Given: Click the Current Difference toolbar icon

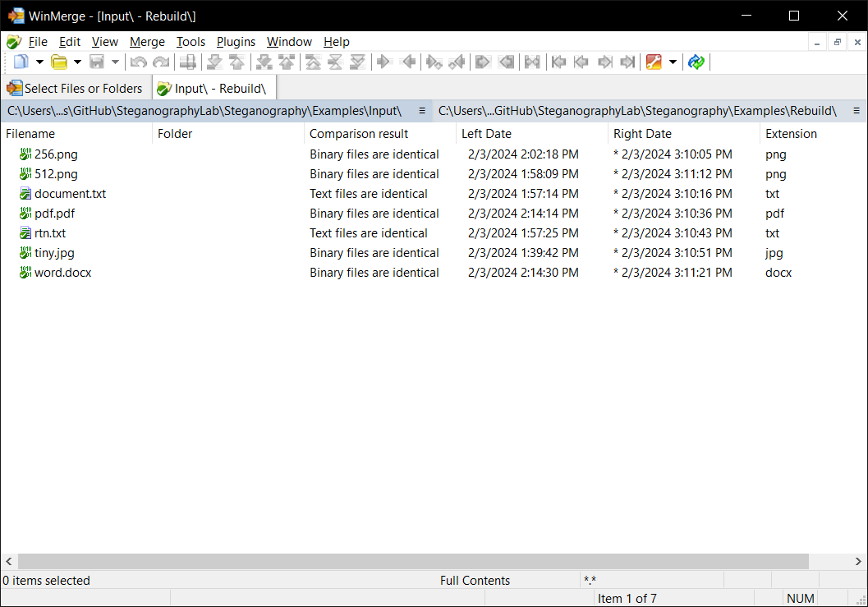Looking at the screenshot, I should pyautogui.click(x=336, y=62).
